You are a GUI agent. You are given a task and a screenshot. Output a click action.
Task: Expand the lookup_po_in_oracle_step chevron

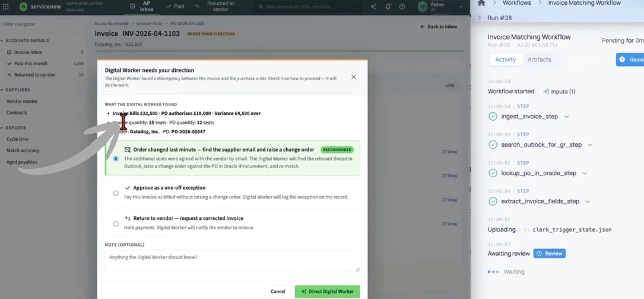585,174
